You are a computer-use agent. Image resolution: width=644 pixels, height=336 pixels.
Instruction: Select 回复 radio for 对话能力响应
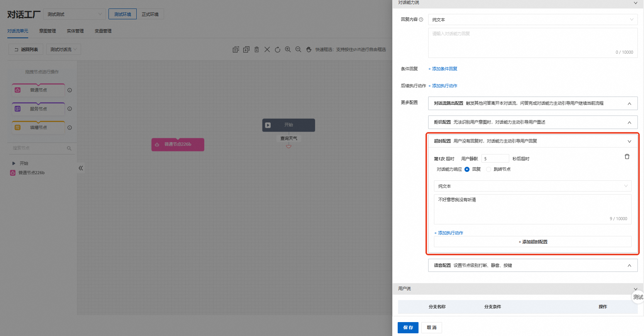pos(467,169)
